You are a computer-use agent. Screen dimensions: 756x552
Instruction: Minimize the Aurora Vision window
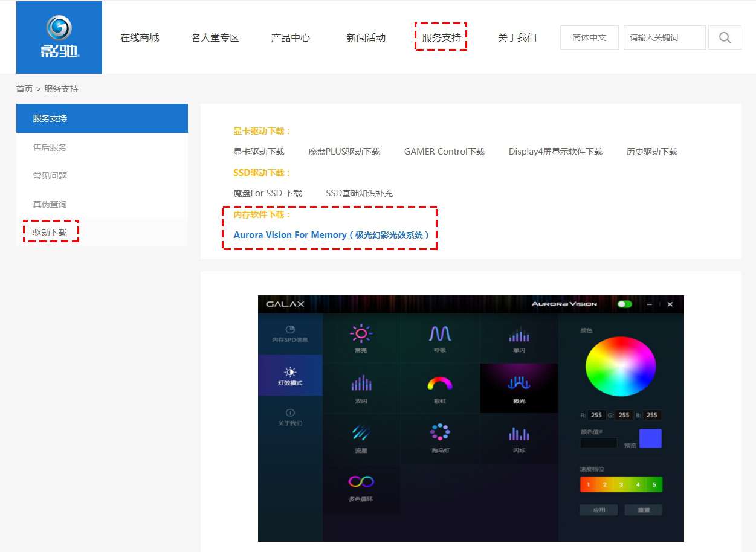(x=650, y=304)
